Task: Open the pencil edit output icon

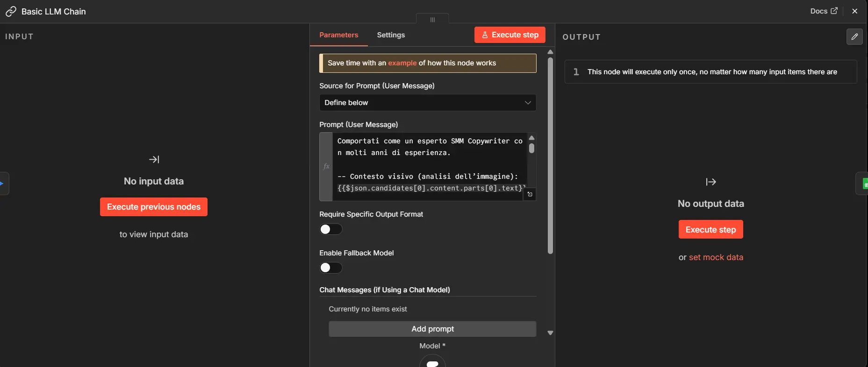Action: (854, 36)
